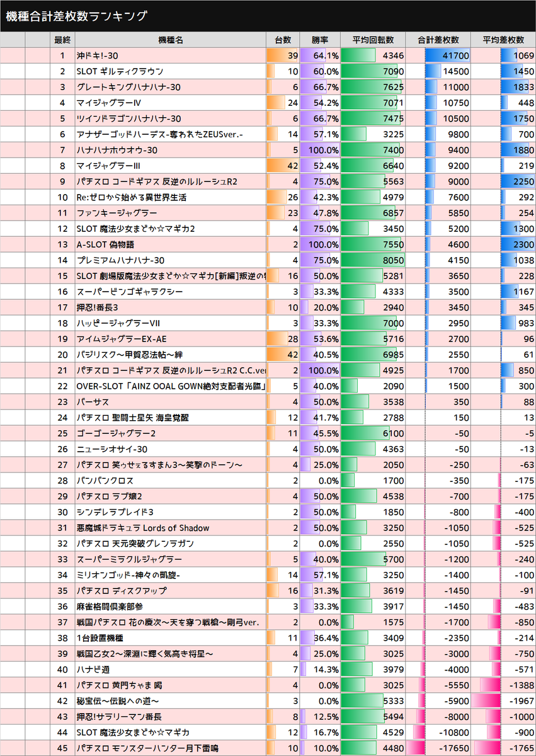Click A-SLOT 偽物語 machine name
The height and width of the screenshot is (756, 536).
105,244
